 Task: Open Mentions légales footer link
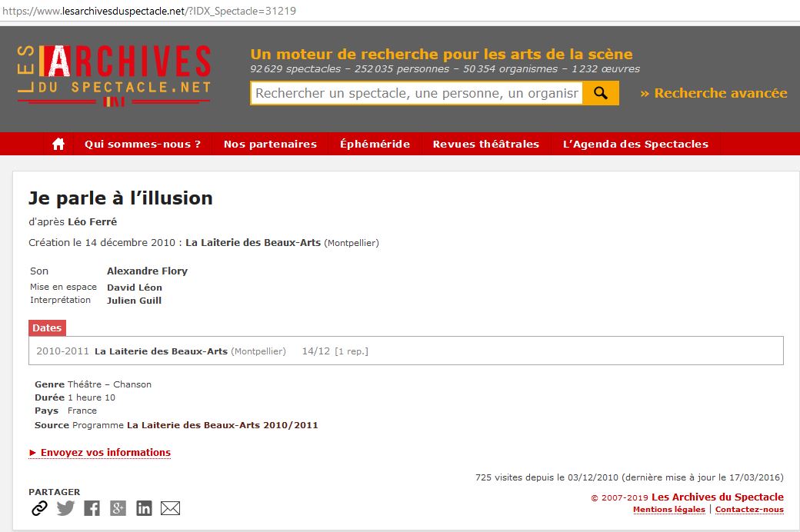[x=668, y=510]
